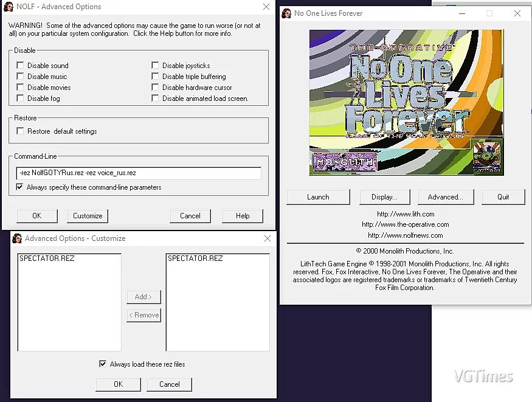The height and width of the screenshot is (402, 532).
Task: Click Cancel in the Customize dialog
Action: [x=169, y=384]
